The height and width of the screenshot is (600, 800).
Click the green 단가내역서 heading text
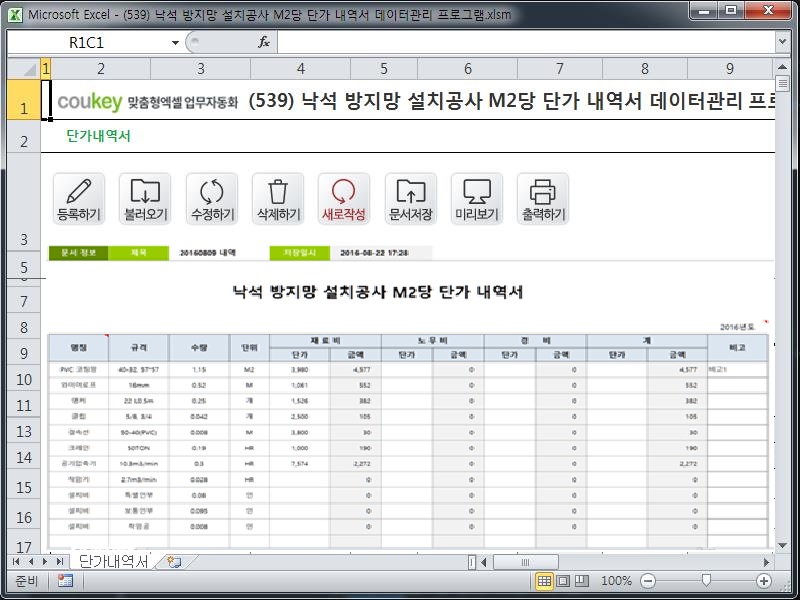click(x=98, y=136)
